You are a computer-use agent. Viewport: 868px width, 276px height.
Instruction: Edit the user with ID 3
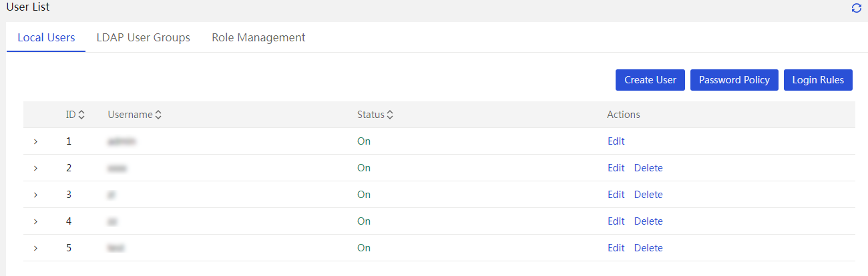(x=616, y=195)
